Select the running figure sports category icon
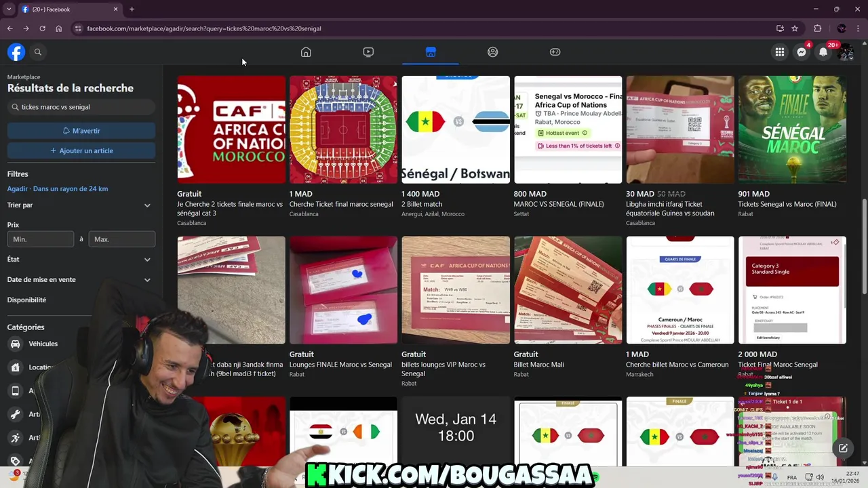Viewport: 868px width, 488px height. [x=15, y=438]
